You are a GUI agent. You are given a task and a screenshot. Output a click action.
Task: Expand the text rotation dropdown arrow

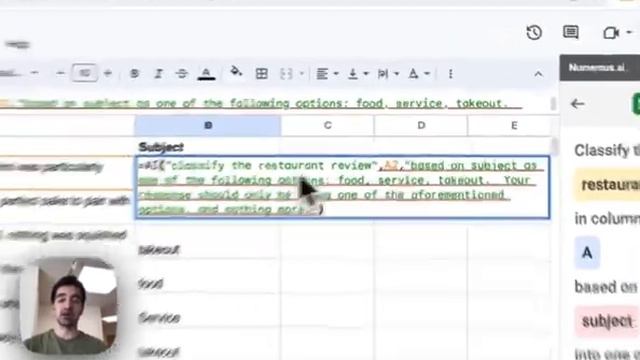[x=427, y=74]
